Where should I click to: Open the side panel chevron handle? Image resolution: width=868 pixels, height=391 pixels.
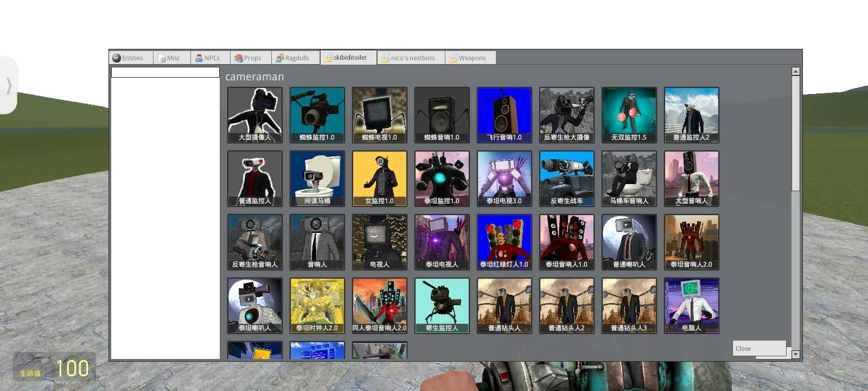[9, 85]
